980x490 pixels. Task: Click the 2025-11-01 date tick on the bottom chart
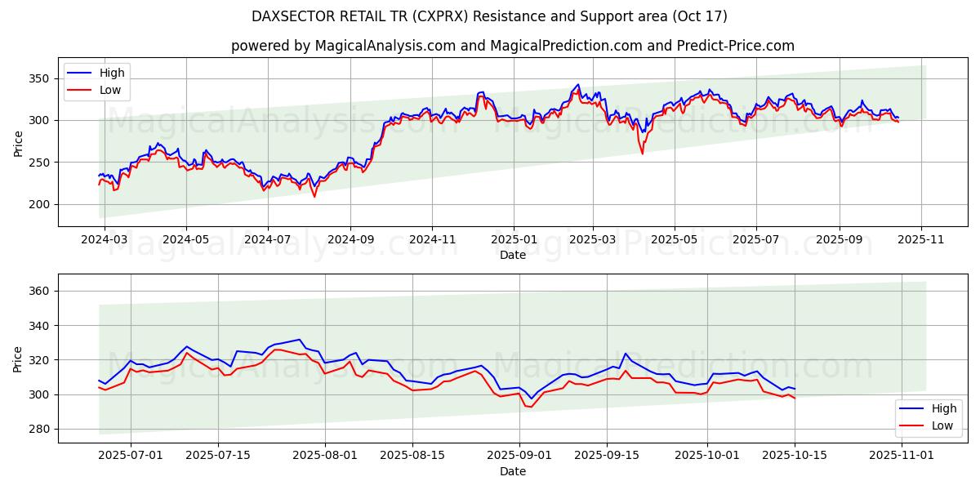pyautogui.click(x=899, y=457)
